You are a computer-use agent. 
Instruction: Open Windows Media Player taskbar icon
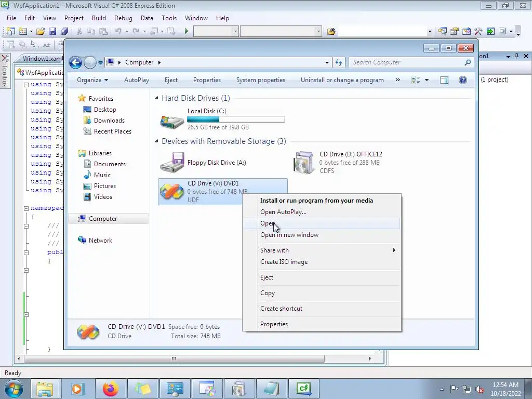(77, 389)
